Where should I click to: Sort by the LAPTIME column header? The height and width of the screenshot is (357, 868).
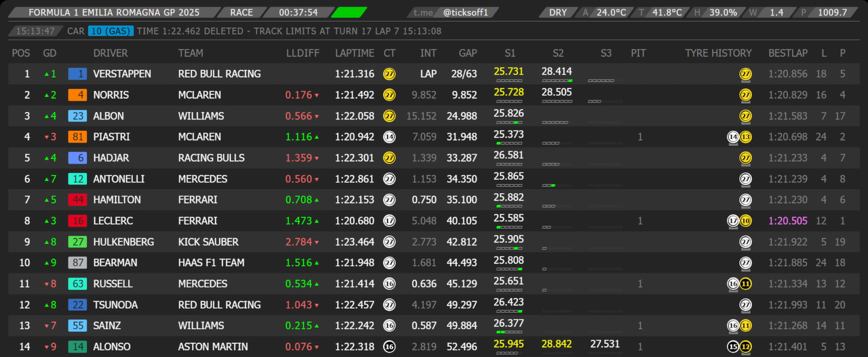point(355,53)
